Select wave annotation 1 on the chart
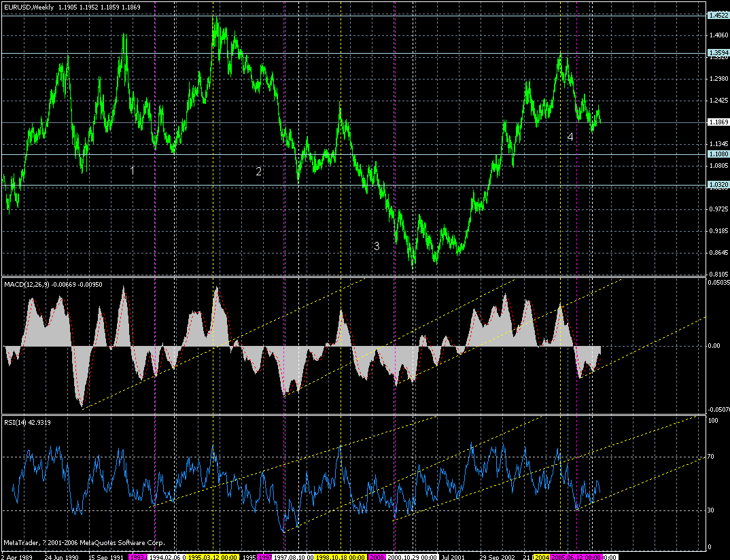Screen dimensions: 730x560 pyautogui.click(x=133, y=171)
